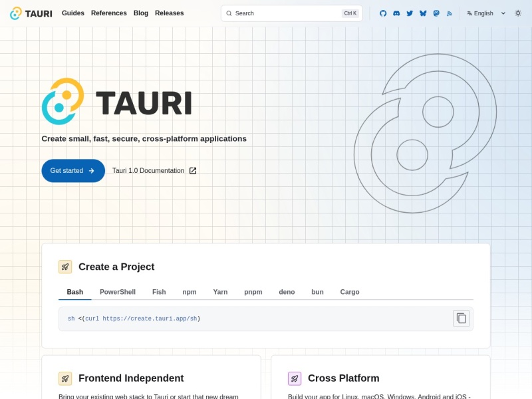The image size is (532, 399).
Task: Switch to the PowerShell tab
Action: click(118, 292)
